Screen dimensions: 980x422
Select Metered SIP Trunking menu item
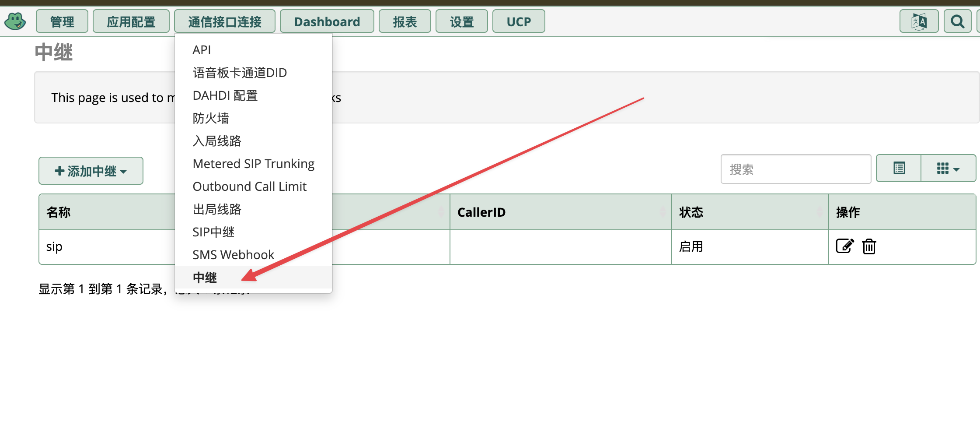[x=253, y=163]
